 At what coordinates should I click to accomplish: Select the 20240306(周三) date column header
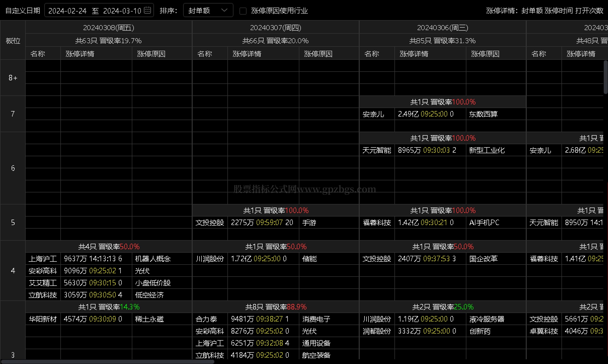tap(443, 27)
